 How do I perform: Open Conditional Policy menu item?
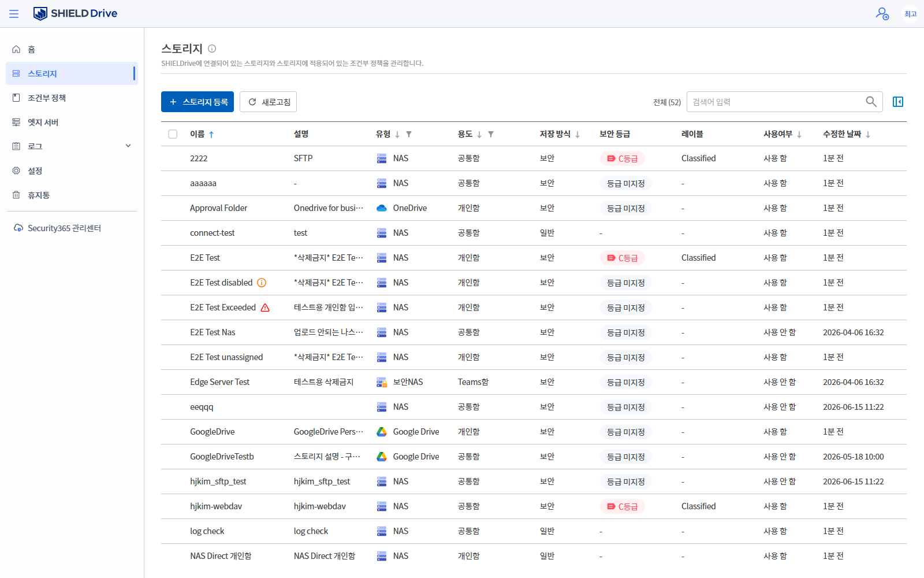(72, 98)
